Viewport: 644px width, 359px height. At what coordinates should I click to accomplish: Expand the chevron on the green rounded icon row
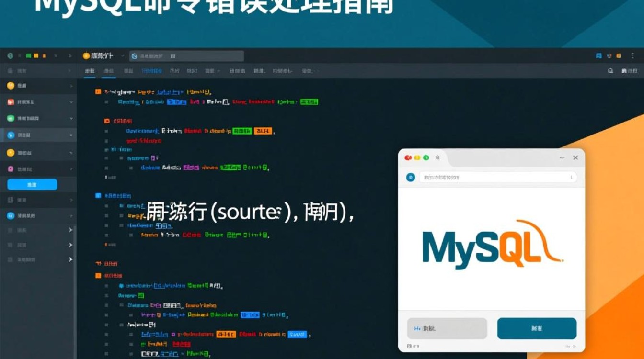click(71, 118)
